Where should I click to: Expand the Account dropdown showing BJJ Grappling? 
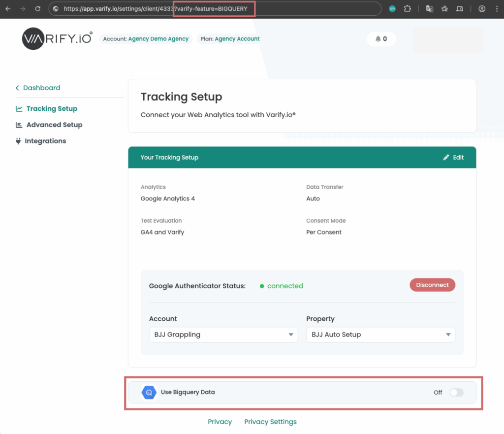pos(223,334)
